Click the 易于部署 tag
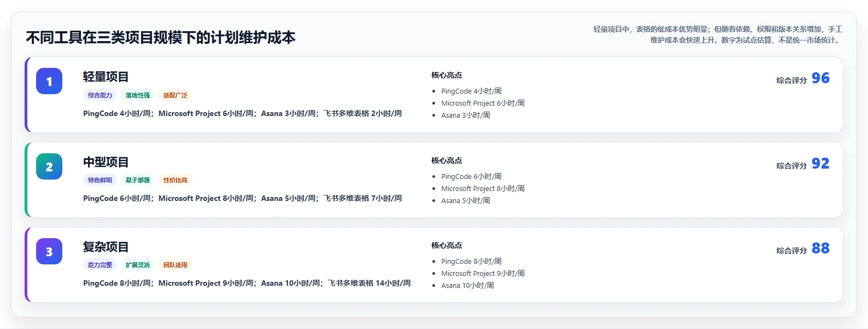The width and height of the screenshot is (868, 329). click(138, 180)
